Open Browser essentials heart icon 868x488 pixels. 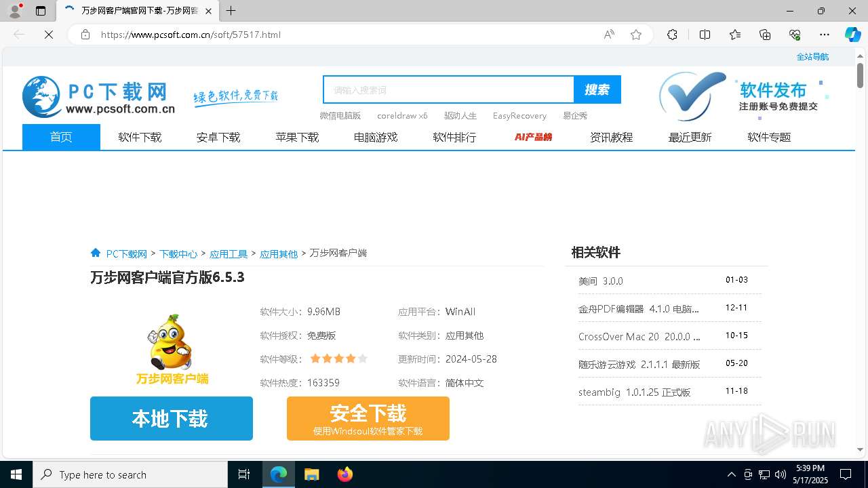pyautogui.click(x=795, y=35)
